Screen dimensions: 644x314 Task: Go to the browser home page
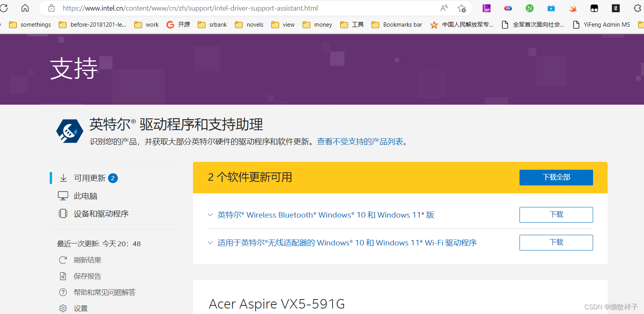coord(25,8)
